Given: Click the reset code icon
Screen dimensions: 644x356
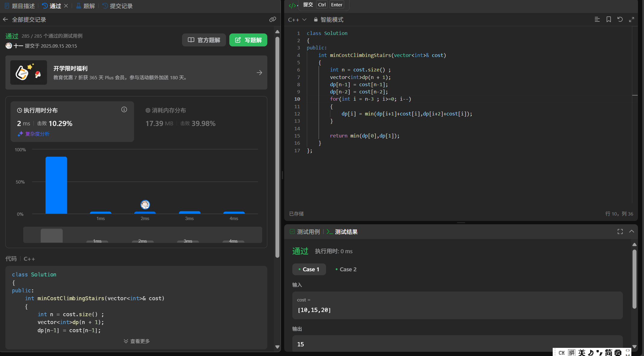Looking at the screenshot, I should point(620,20).
